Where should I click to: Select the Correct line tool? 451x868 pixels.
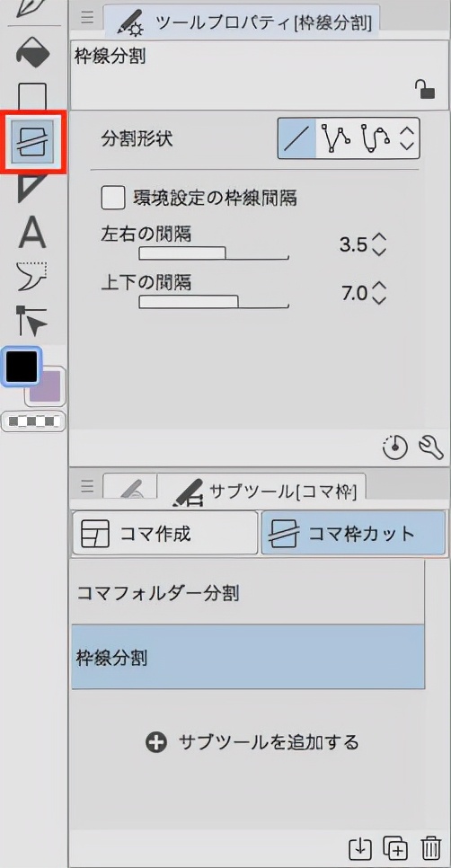[32, 321]
